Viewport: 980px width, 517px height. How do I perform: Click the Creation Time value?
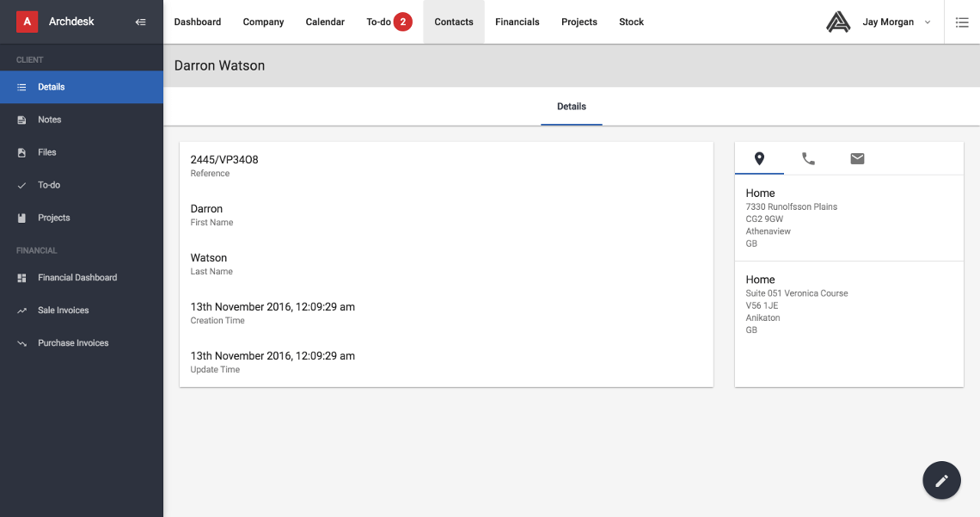[273, 307]
